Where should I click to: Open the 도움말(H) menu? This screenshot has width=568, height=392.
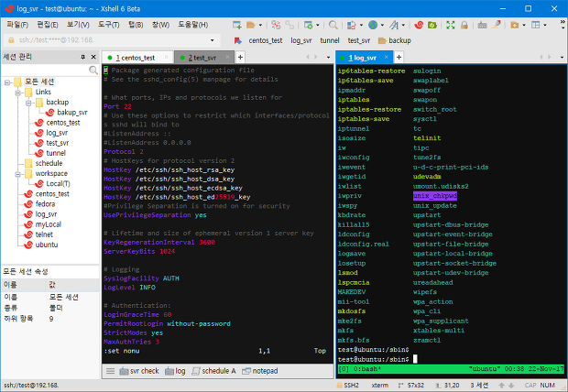click(x=193, y=25)
